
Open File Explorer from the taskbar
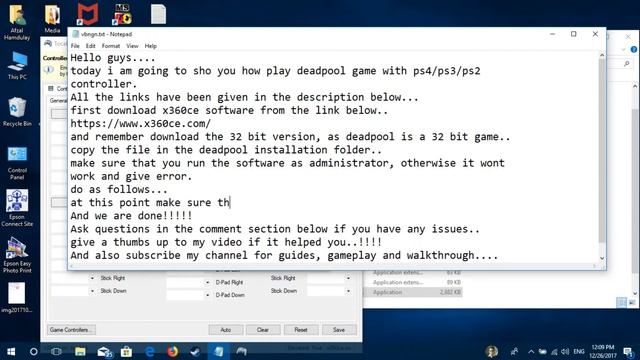tap(80, 351)
